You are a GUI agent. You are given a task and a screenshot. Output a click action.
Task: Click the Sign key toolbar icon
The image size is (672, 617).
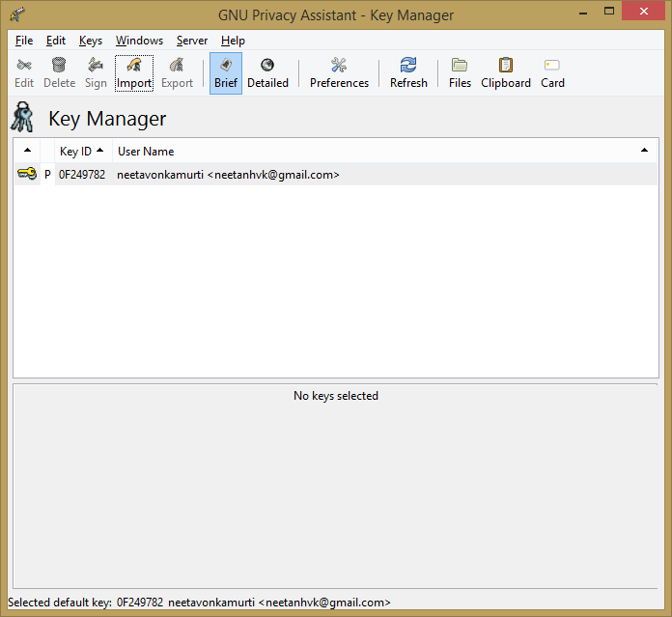[96, 67]
